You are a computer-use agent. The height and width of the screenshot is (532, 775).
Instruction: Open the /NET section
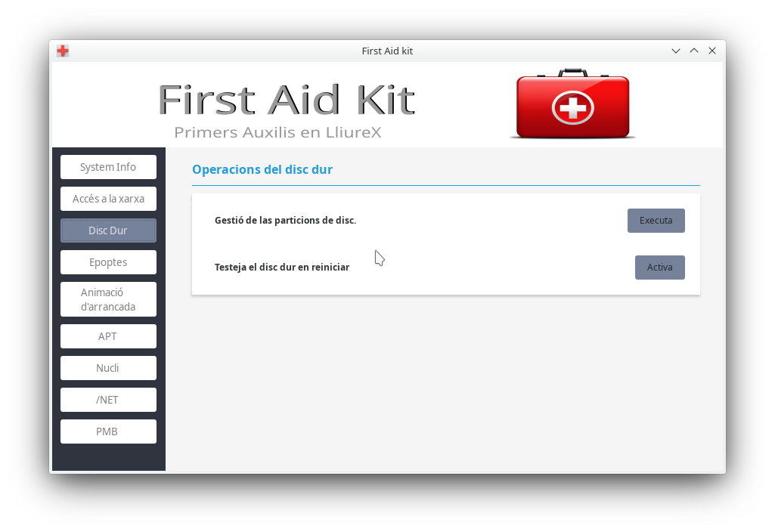(x=108, y=400)
